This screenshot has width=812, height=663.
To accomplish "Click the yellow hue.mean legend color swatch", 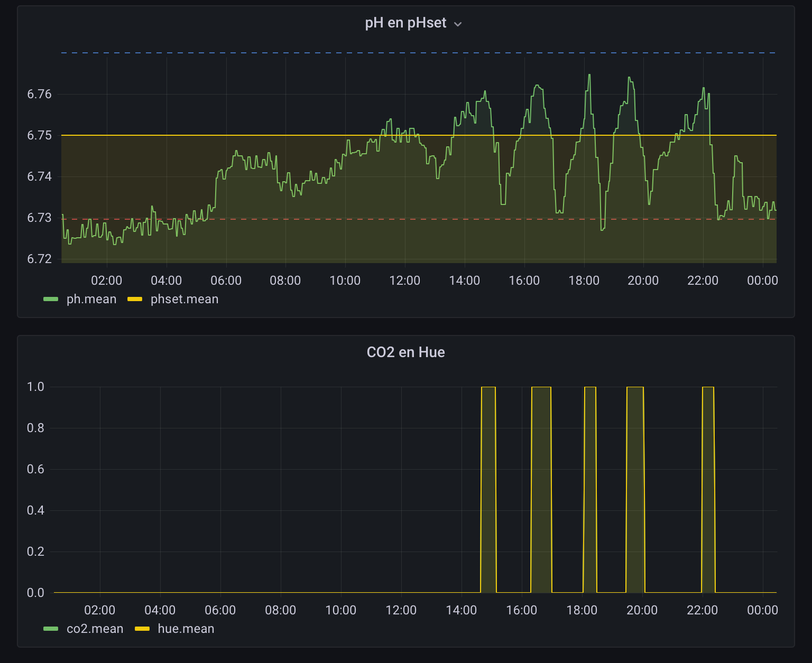I will coord(142,629).
